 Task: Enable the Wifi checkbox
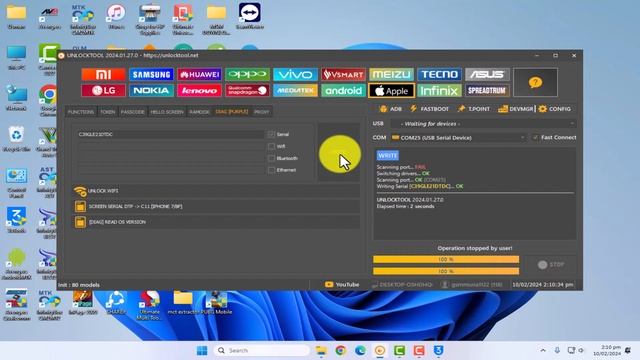pyautogui.click(x=271, y=146)
